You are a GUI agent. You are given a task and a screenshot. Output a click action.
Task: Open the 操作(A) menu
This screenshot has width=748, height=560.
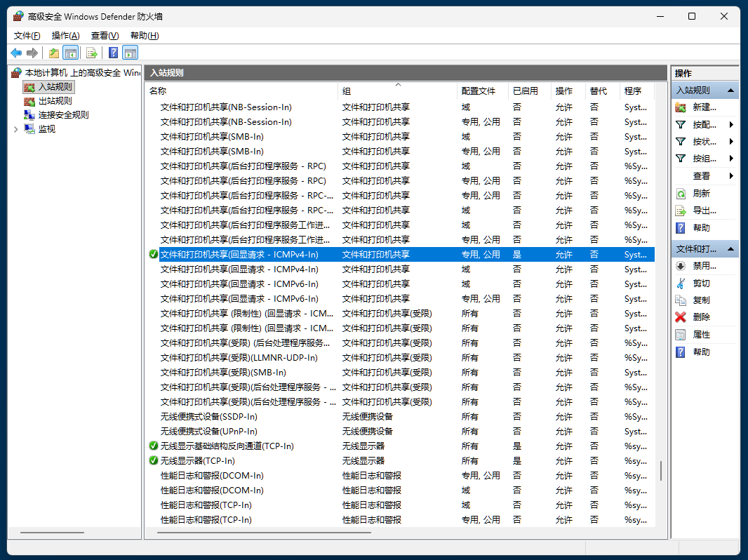point(65,35)
